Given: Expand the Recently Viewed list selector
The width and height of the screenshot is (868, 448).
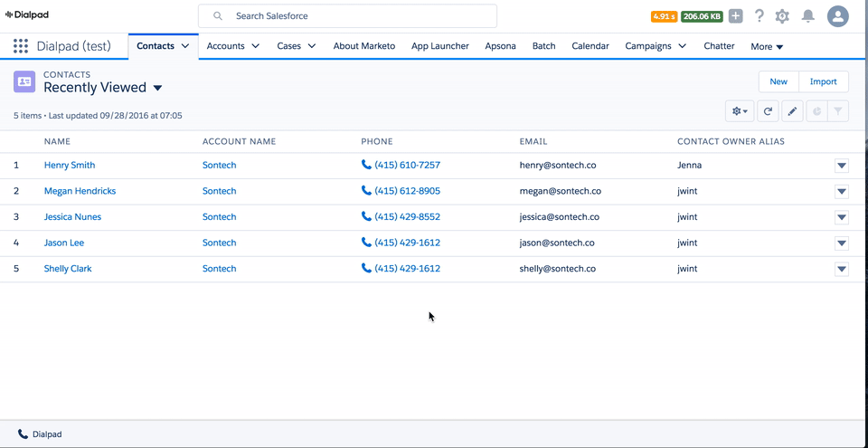Looking at the screenshot, I should point(157,88).
